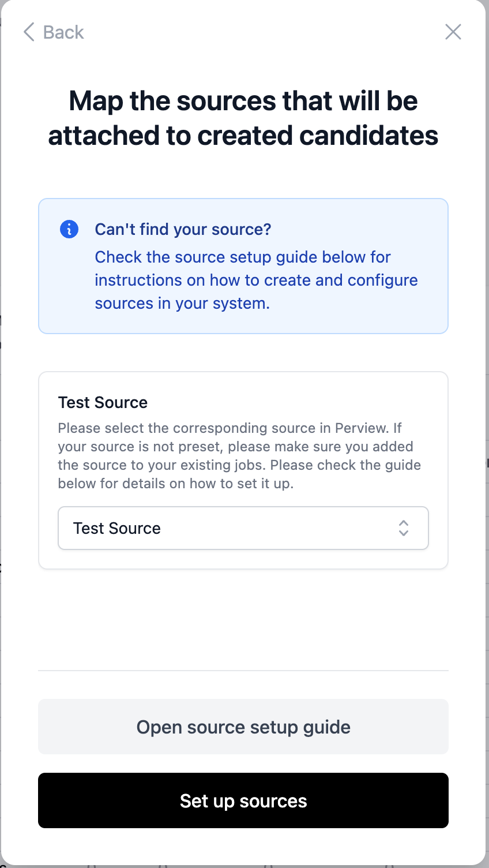The image size is (489, 868).
Task: Click the "Can't find your source?" heading
Action: pyautogui.click(x=183, y=229)
